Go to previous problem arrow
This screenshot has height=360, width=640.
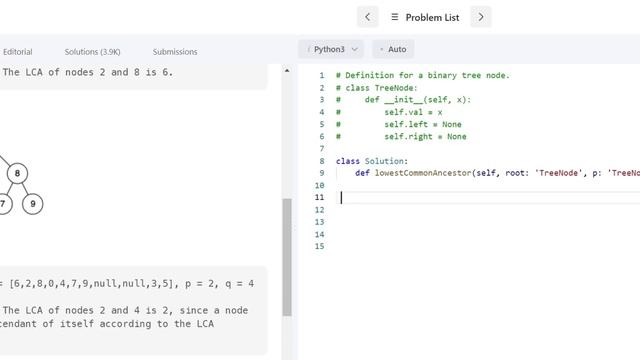pyautogui.click(x=367, y=17)
